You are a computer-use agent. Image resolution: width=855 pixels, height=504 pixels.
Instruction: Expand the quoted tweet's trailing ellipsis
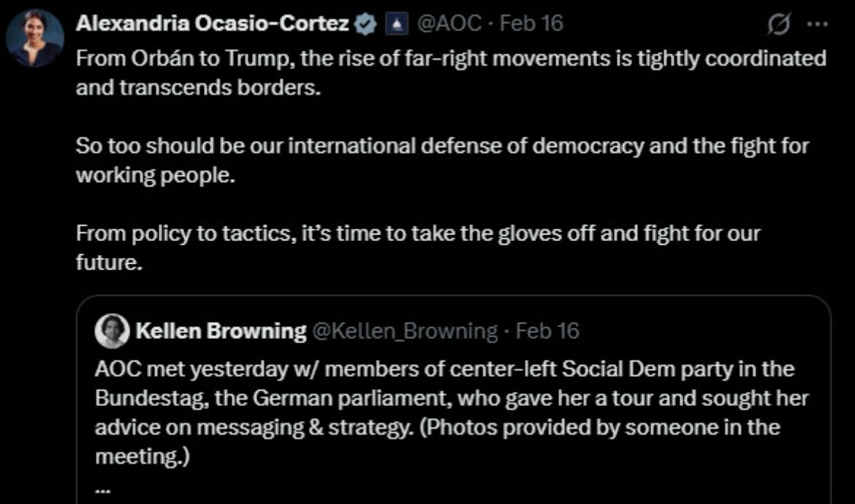(102, 490)
